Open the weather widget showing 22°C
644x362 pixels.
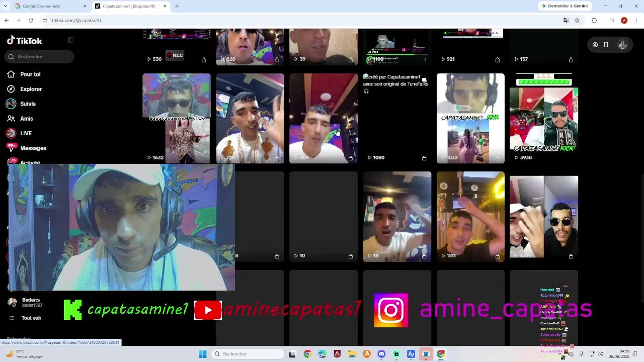point(24,354)
